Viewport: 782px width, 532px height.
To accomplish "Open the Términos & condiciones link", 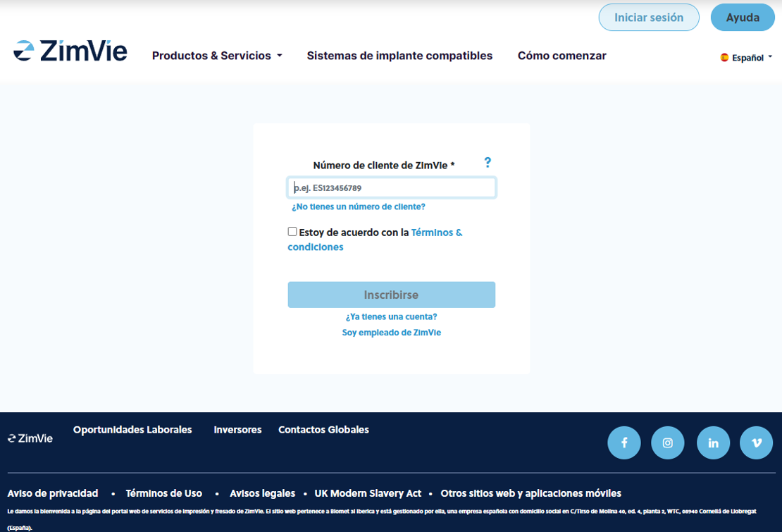I will pyautogui.click(x=436, y=233).
